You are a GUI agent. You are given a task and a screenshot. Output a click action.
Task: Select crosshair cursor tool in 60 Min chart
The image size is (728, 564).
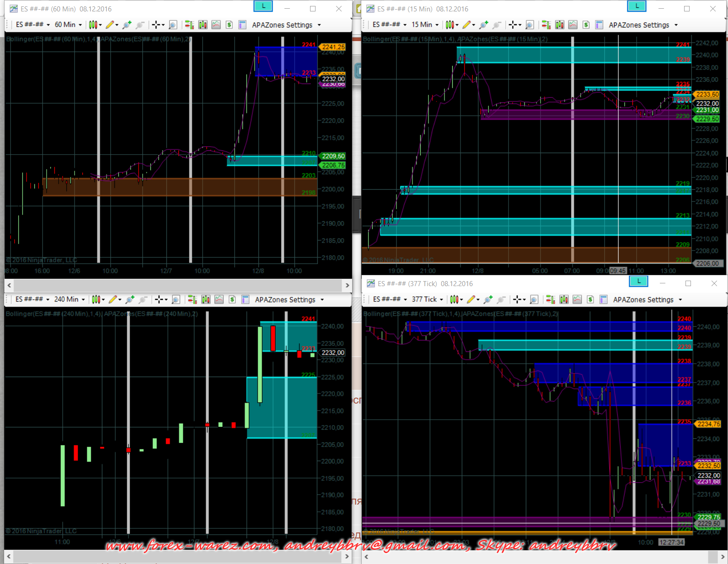(156, 25)
